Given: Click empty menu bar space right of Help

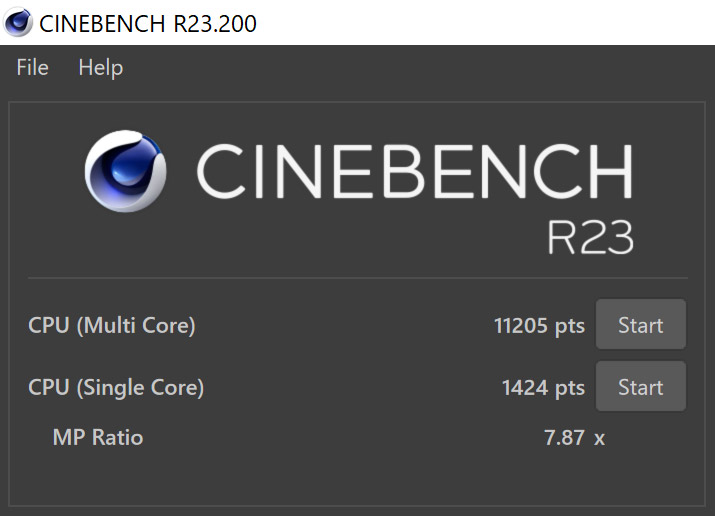Looking at the screenshot, I should pos(400,68).
